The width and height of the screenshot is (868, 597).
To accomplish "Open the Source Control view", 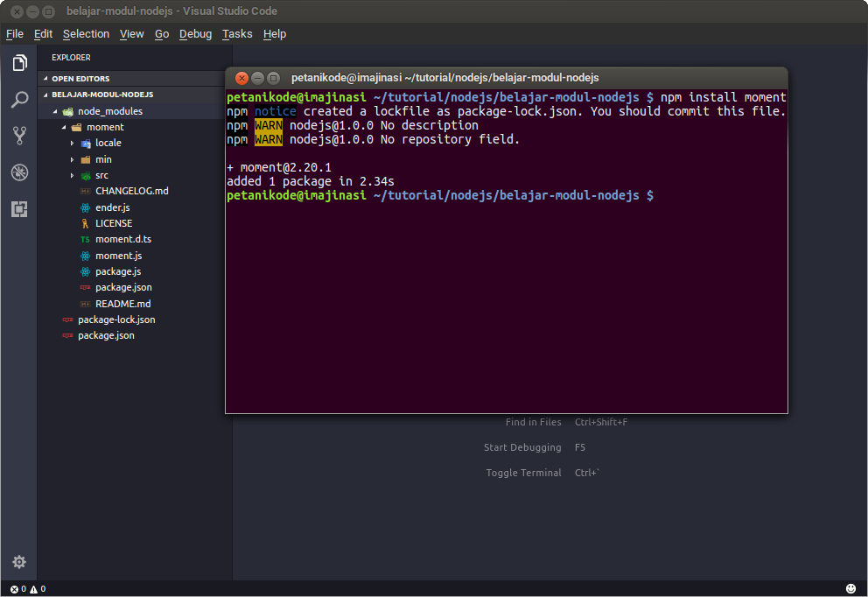I will (19, 136).
